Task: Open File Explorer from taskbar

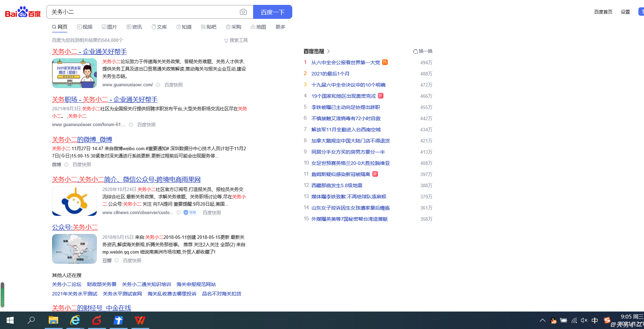Action: point(53,320)
